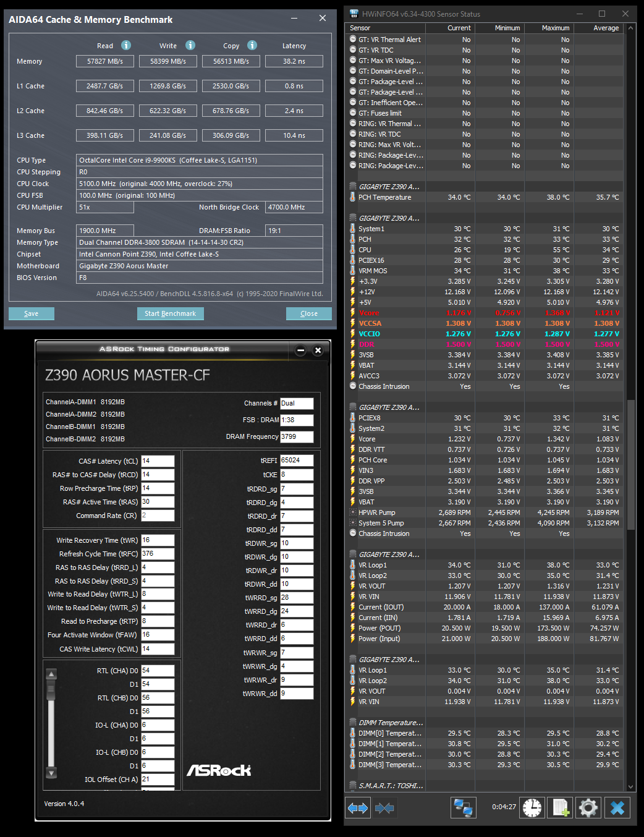Image resolution: width=644 pixels, height=837 pixels.
Task: Expand the first GIGABYTE Z390 sensor group above PCH Temperature
Action: point(352,187)
